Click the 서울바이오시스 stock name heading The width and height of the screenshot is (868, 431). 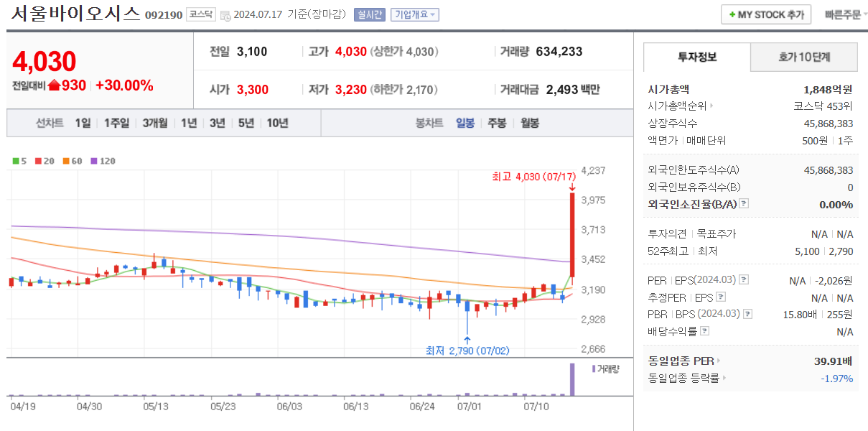(x=76, y=14)
